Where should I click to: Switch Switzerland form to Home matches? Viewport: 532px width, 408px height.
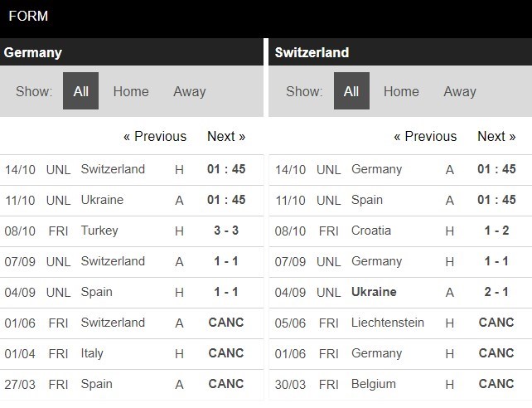point(401,91)
